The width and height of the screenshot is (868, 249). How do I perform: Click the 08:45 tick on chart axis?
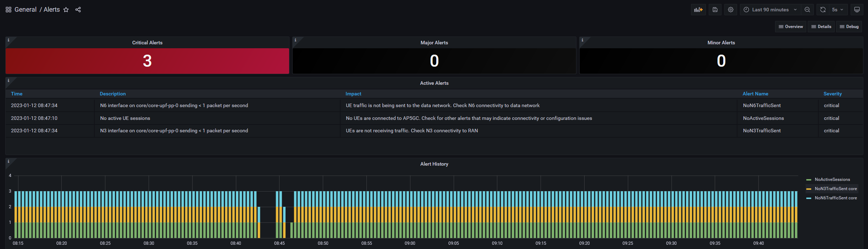[279, 243]
